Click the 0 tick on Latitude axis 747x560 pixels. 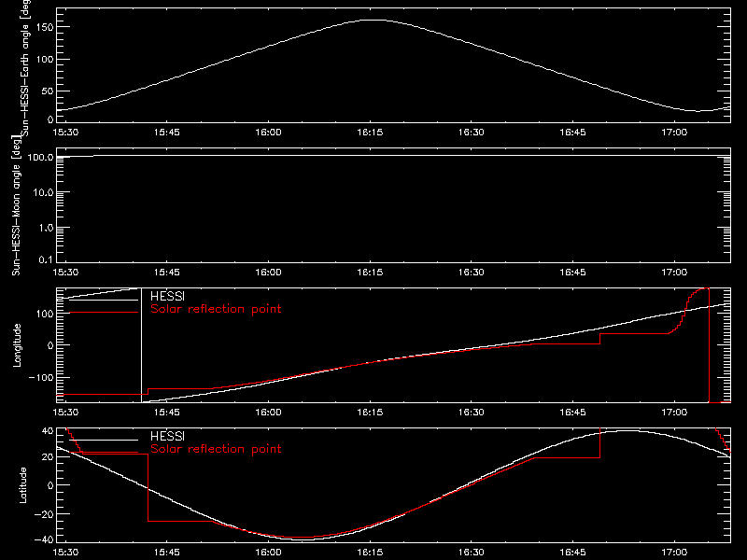(50, 485)
